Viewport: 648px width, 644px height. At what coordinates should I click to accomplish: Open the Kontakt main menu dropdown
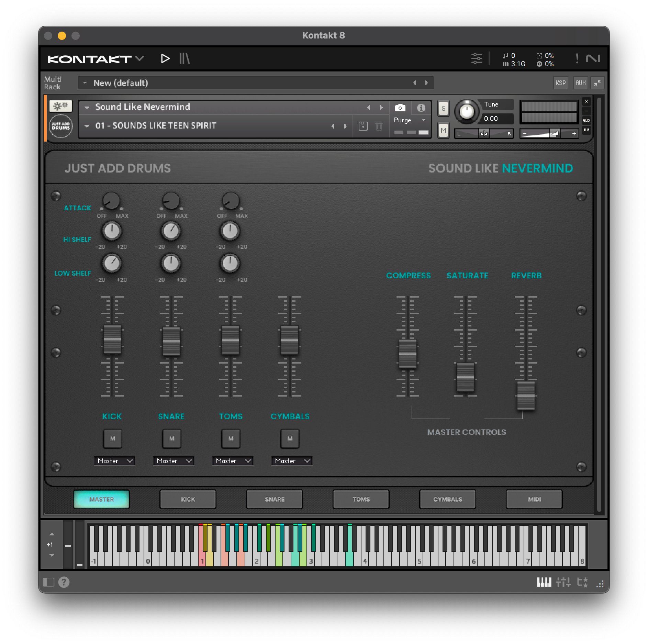click(x=139, y=59)
